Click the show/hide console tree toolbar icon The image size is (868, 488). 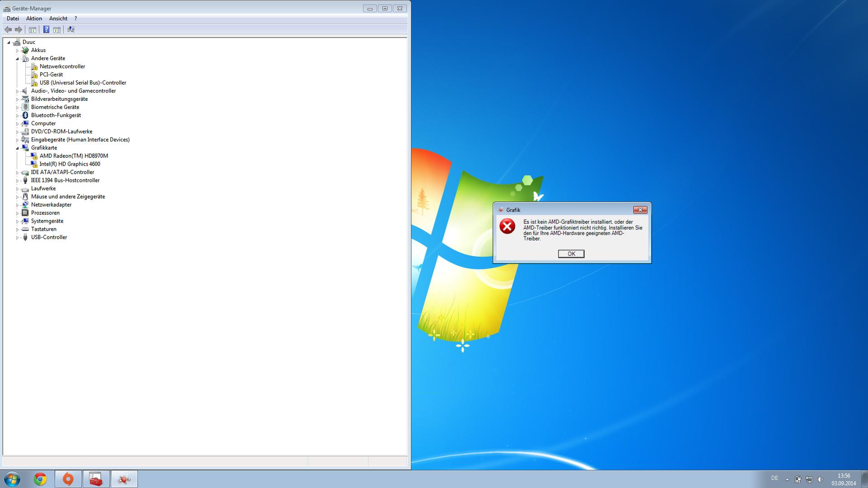33,29
